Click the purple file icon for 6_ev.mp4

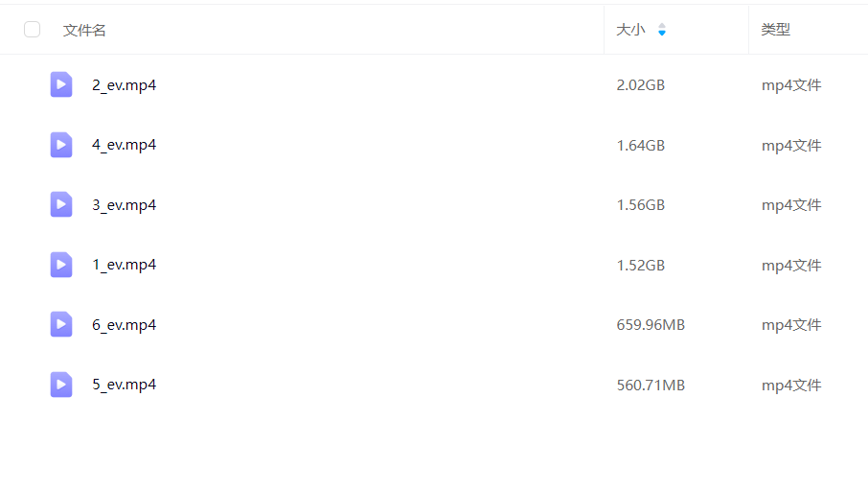coord(61,324)
